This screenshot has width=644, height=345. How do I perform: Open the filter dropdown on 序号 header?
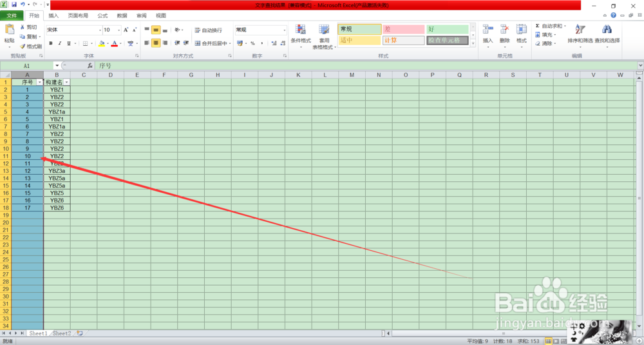click(x=39, y=83)
